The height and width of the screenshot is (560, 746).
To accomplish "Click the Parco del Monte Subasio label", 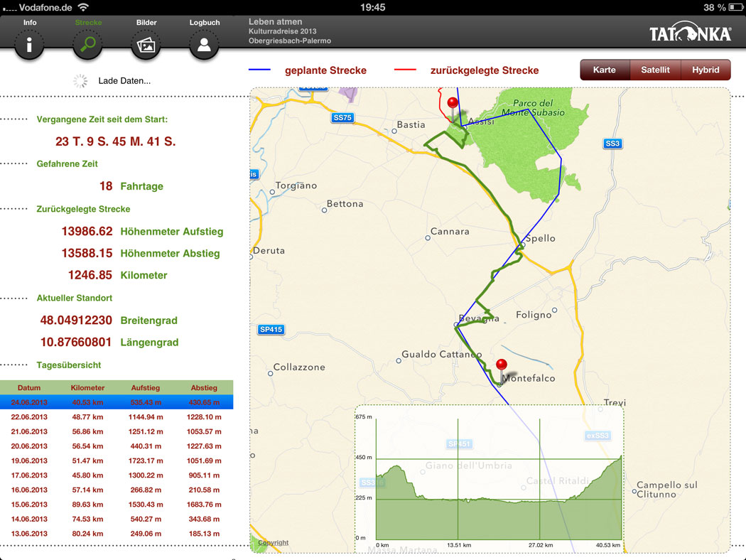I will [x=534, y=107].
